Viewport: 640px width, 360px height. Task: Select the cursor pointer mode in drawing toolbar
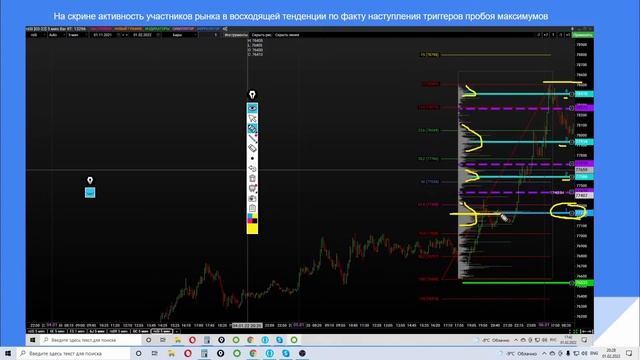[x=252, y=118]
